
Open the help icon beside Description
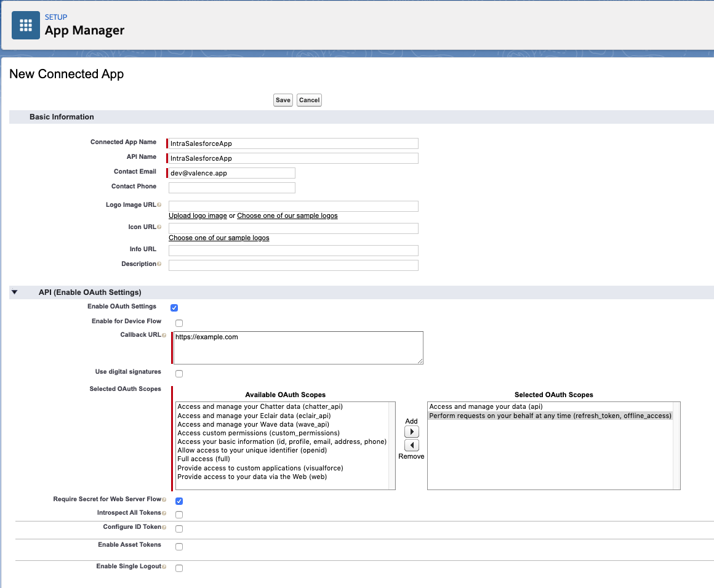(159, 264)
